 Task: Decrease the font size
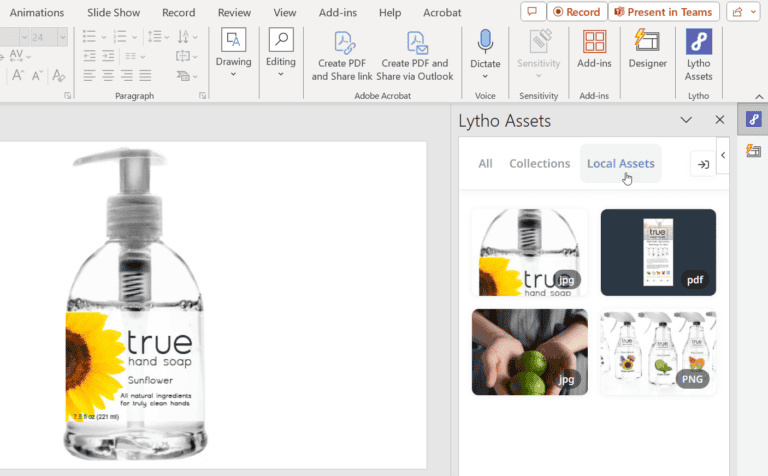(37, 75)
